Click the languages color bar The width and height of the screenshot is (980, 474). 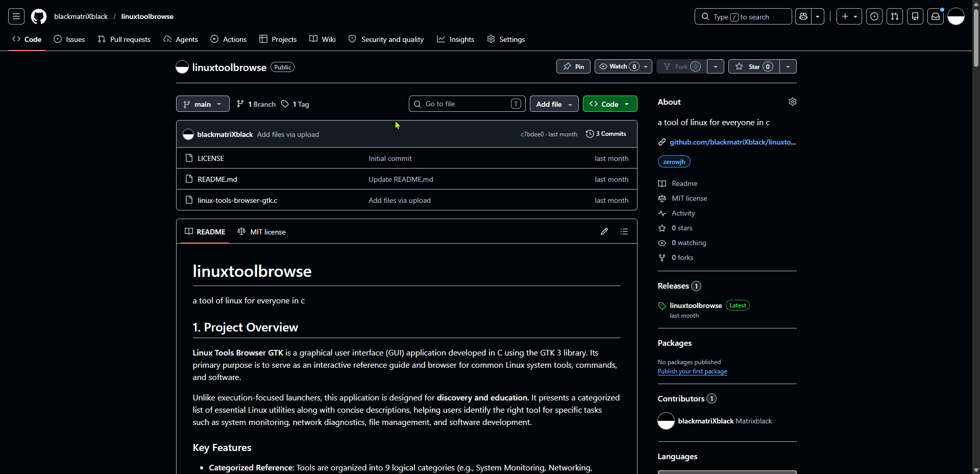click(x=727, y=472)
